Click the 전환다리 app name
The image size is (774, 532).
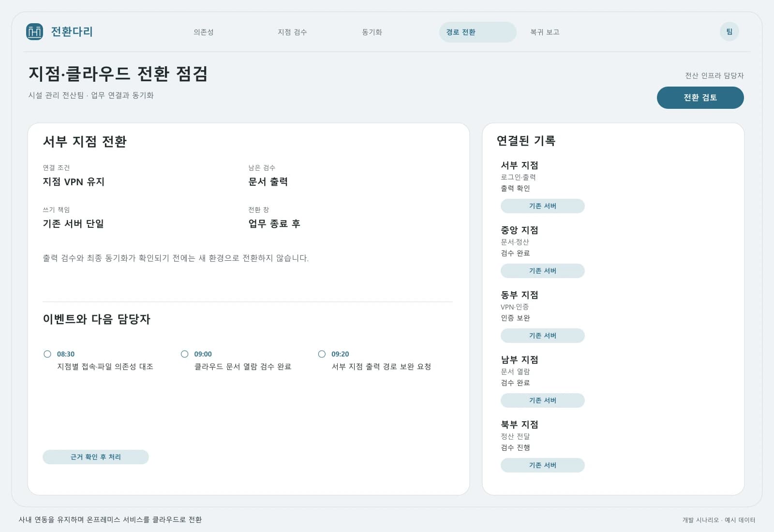72,32
